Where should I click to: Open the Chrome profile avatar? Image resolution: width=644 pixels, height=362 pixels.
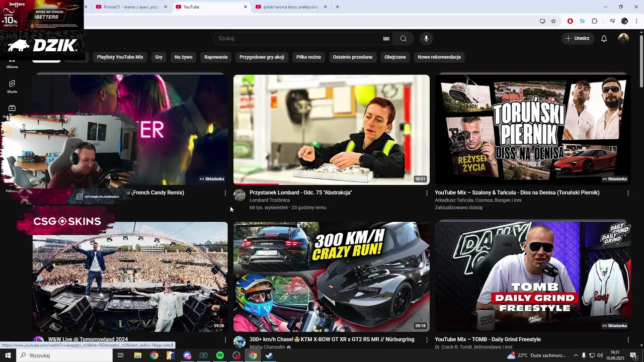point(624,21)
